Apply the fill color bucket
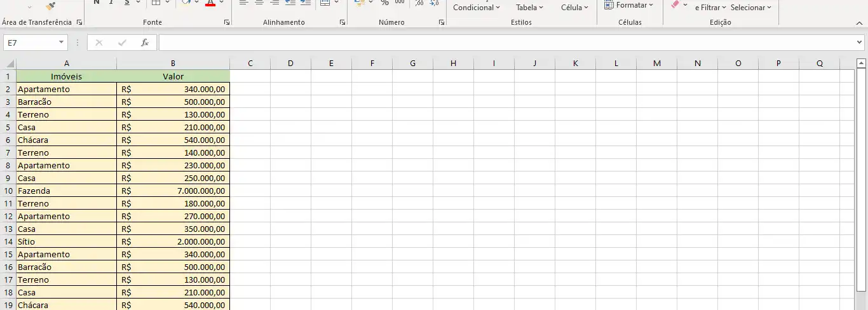The width and height of the screenshot is (868, 310). point(187,3)
